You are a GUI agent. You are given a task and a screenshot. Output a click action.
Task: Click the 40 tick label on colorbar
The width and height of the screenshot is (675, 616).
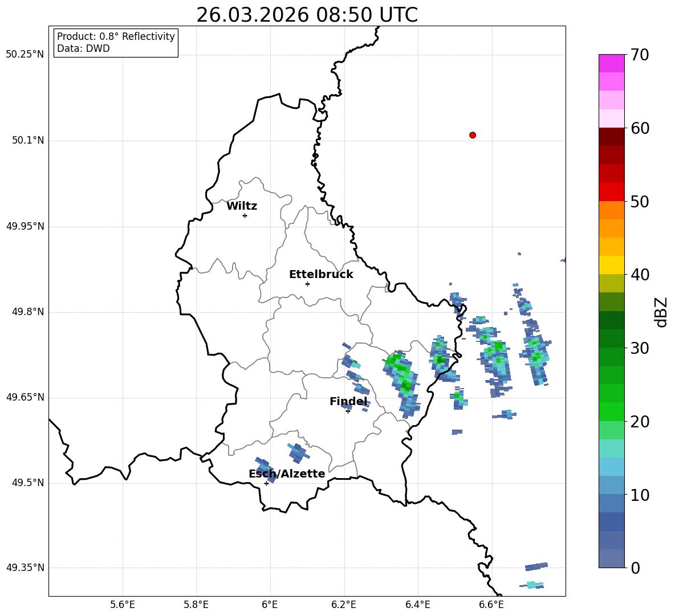(640, 275)
